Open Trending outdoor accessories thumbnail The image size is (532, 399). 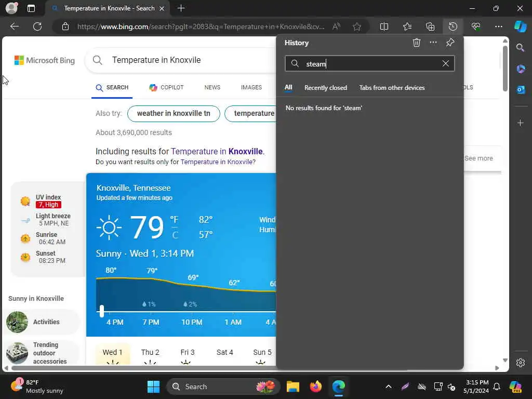click(17, 353)
